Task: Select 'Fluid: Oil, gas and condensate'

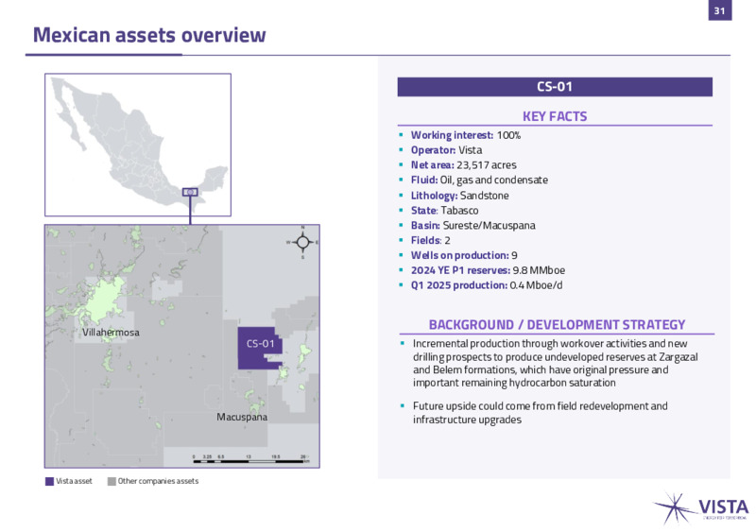Action: pyautogui.click(x=479, y=180)
